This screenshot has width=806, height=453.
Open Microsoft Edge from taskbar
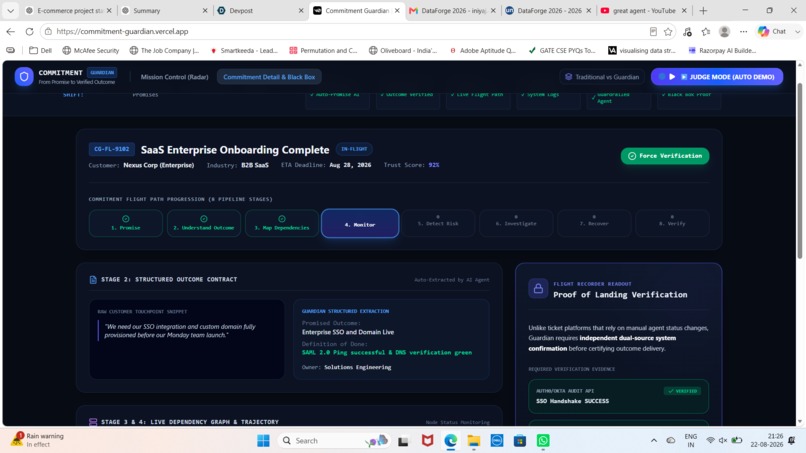(x=451, y=441)
